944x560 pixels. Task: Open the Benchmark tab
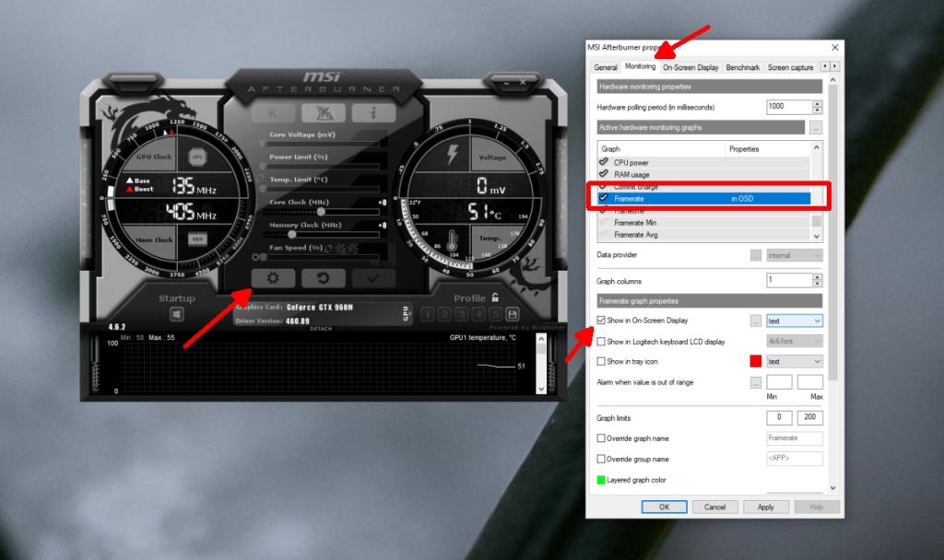click(x=743, y=66)
